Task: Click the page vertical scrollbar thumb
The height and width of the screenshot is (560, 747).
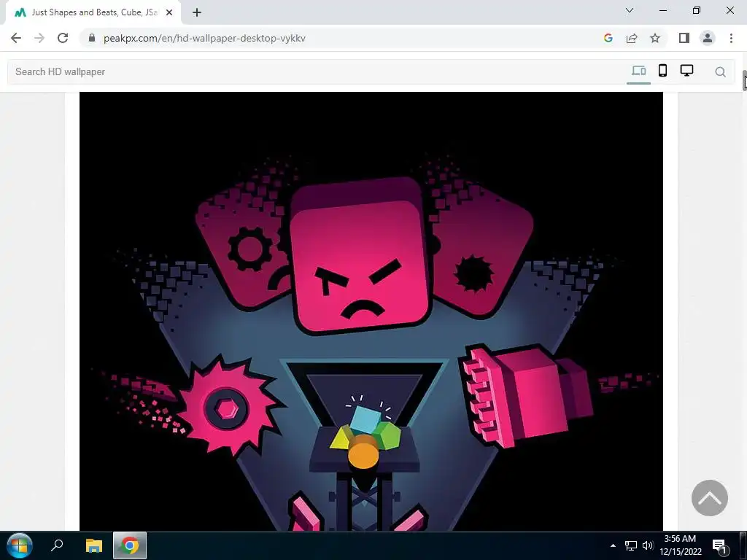Action: [744, 80]
